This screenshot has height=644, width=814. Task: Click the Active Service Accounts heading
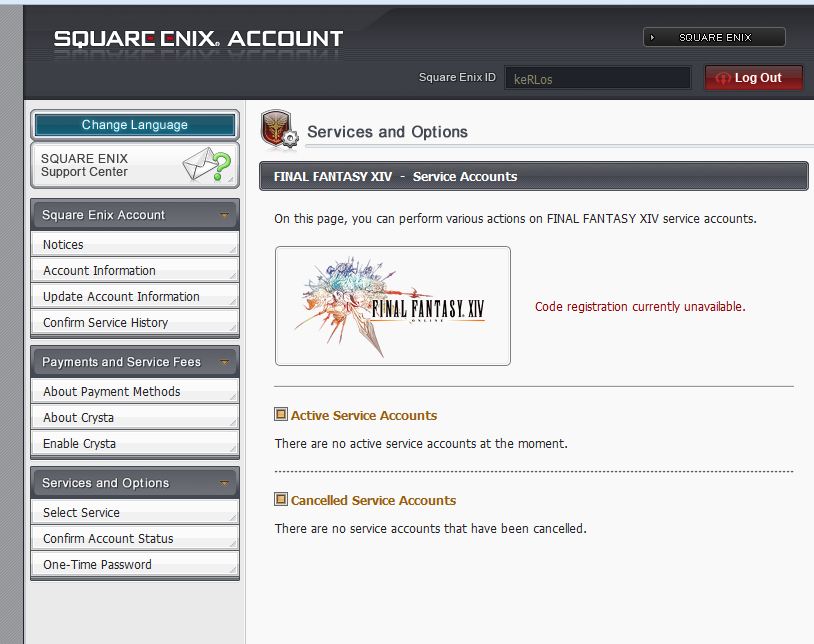point(364,415)
